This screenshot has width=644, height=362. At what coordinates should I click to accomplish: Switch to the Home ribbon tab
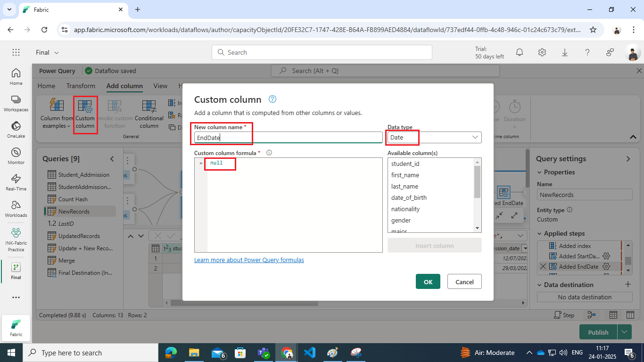[x=46, y=86]
